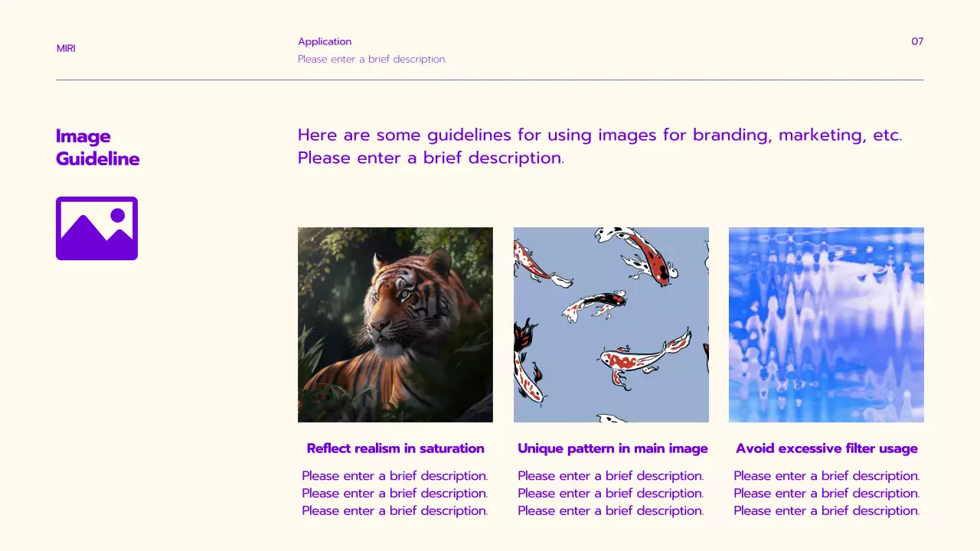
Task: Select the Unique pattern in main image heading
Action: click(x=611, y=448)
